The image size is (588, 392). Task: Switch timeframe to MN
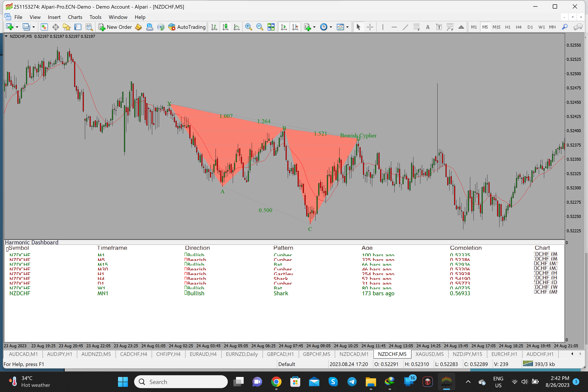coord(552,27)
